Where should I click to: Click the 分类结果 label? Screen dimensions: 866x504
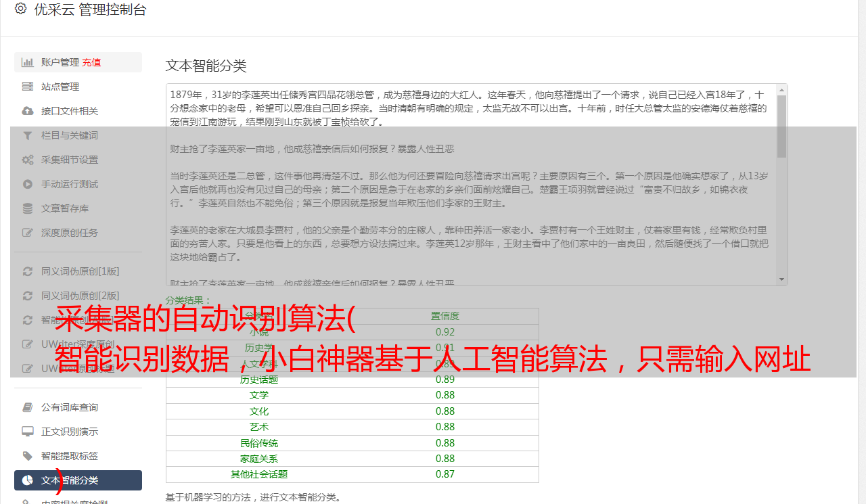point(189,300)
